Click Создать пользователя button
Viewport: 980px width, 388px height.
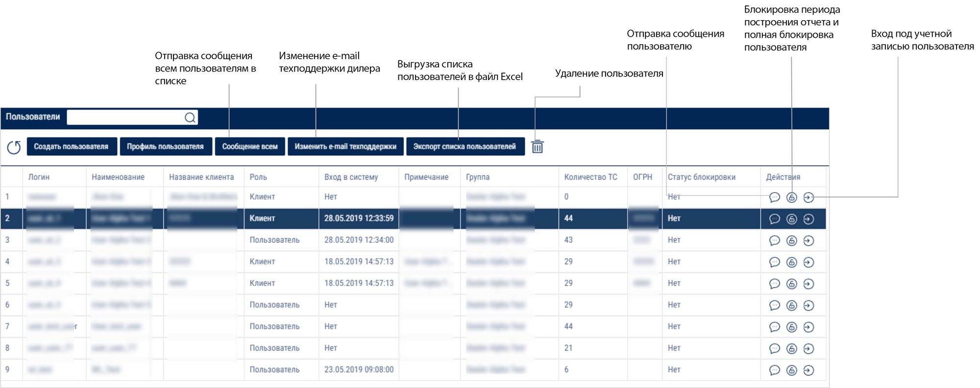72,146
